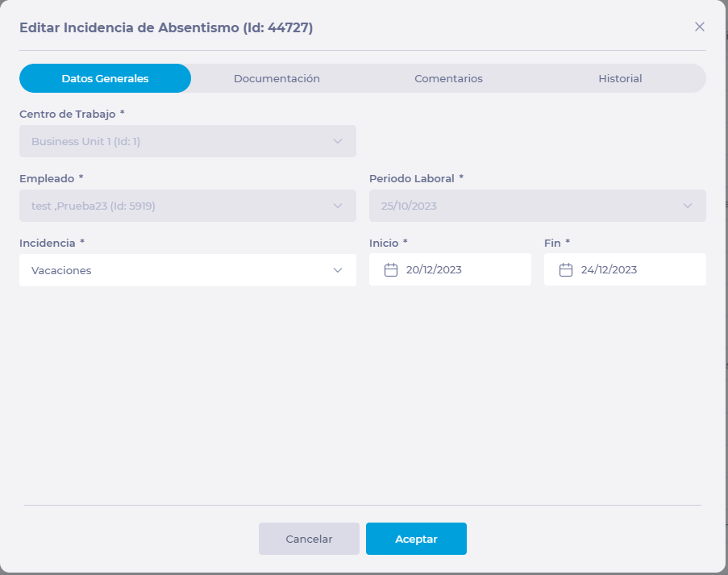This screenshot has height=575, width=728.
Task: Confirm with the Aceptar button
Action: coord(416,539)
